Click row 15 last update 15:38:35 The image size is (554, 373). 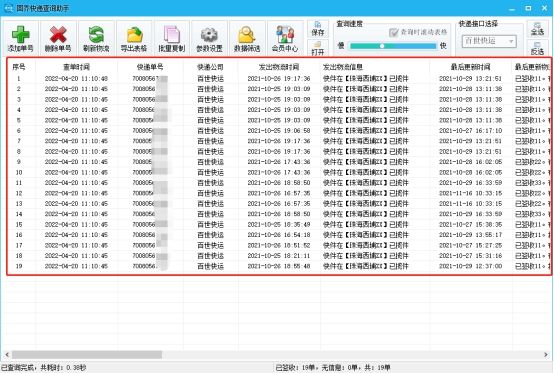(x=471, y=224)
